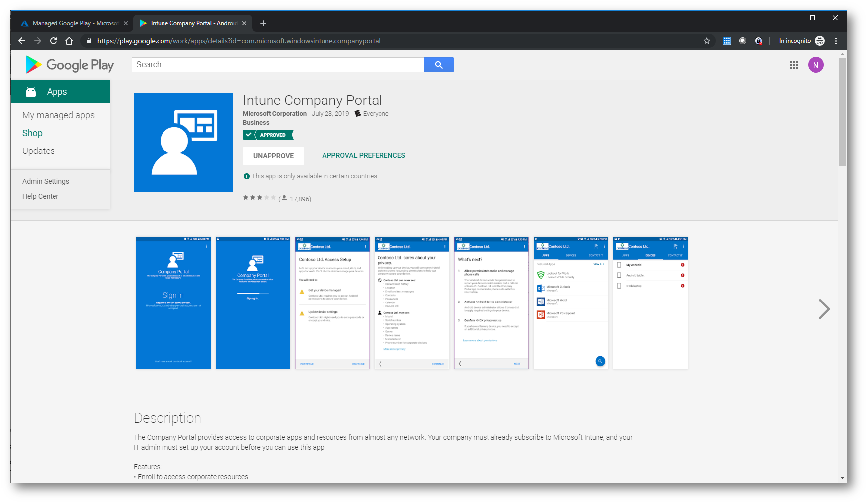Close the Intune Company Portal tab
The image size is (868, 504).
click(x=244, y=23)
